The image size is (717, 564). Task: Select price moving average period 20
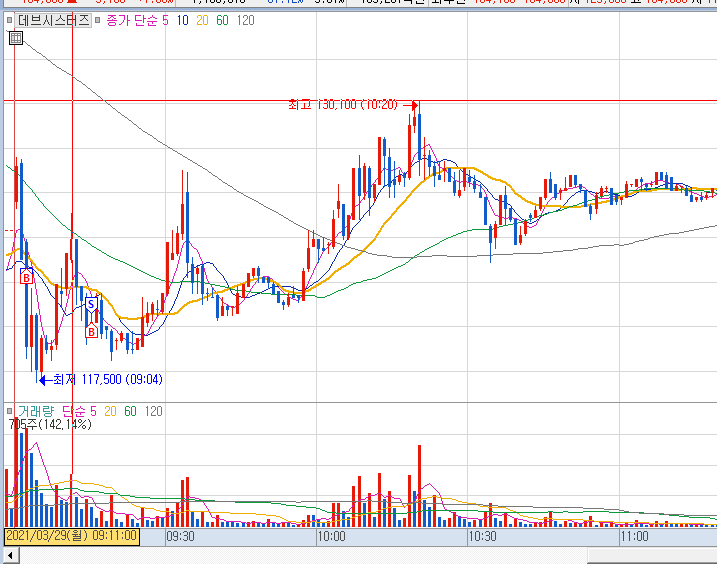[202, 21]
